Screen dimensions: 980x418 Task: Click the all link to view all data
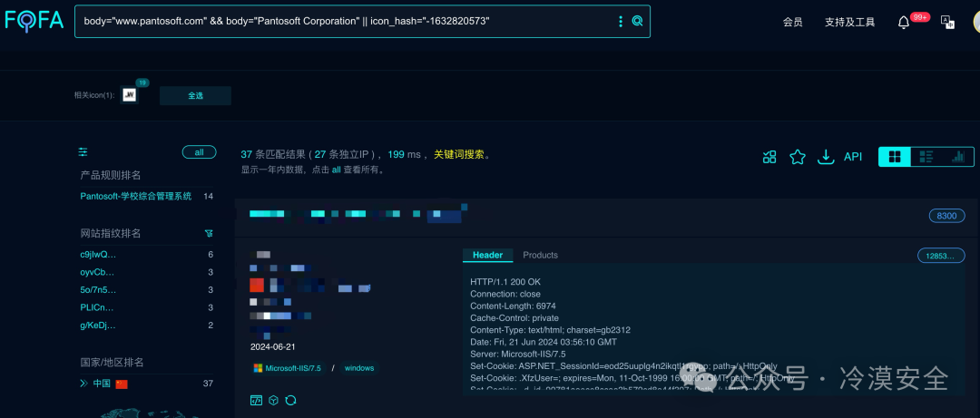click(x=337, y=170)
